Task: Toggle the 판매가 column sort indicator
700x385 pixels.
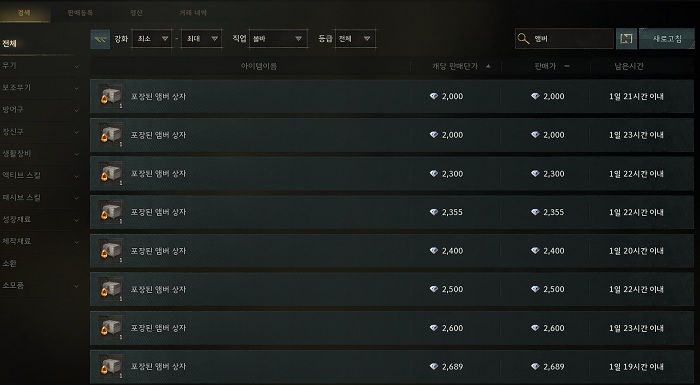Action: coord(567,66)
